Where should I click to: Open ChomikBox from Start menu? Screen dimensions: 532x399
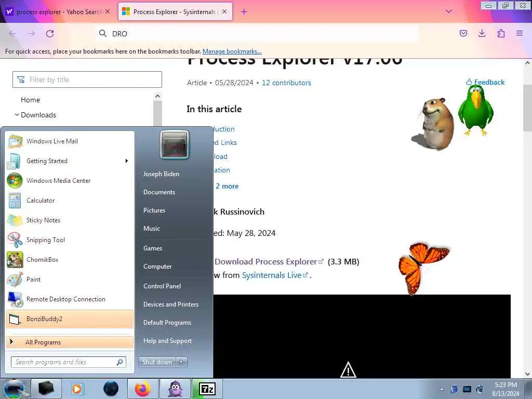click(x=70, y=260)
